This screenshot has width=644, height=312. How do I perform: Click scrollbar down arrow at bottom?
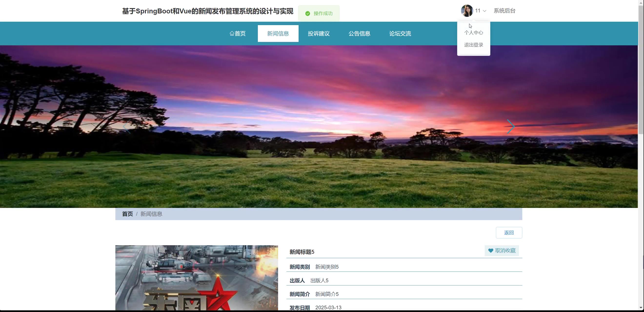[x=641, y=308]
